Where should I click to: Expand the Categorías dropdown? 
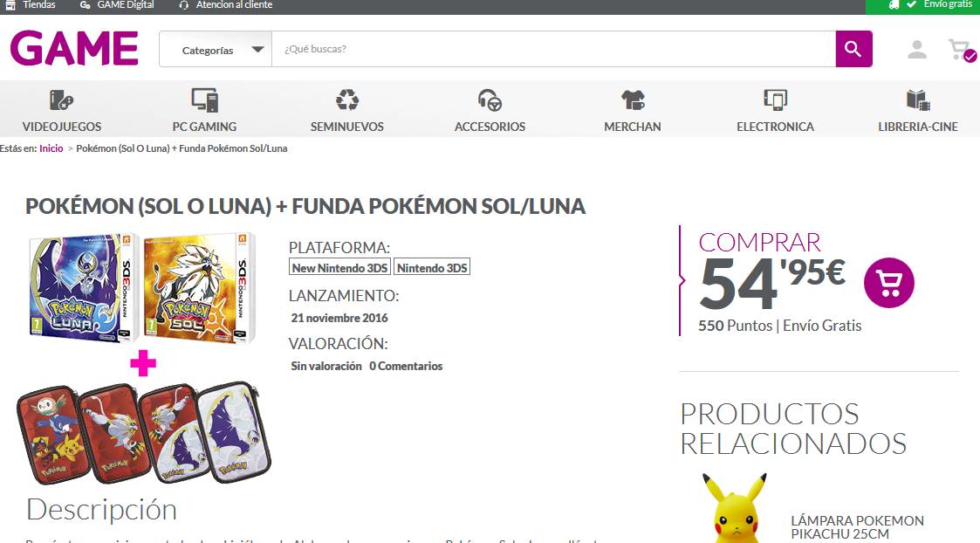[x=216, y=50]
